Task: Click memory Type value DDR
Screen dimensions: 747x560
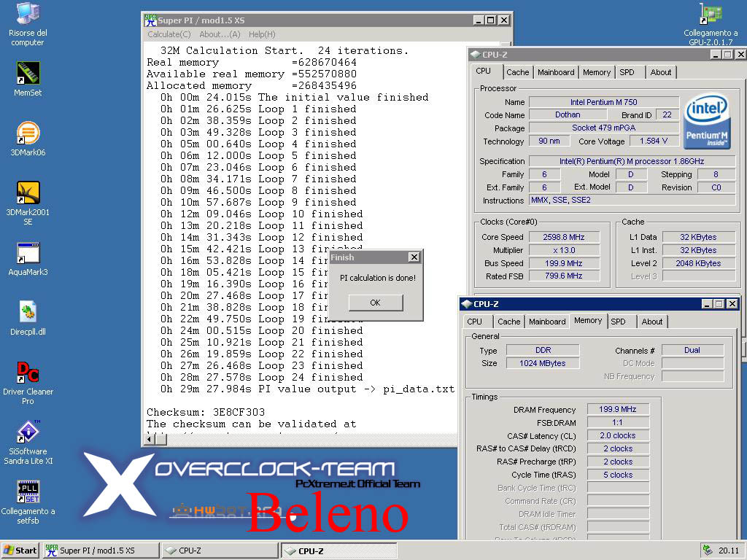Action: coord(543,350)
